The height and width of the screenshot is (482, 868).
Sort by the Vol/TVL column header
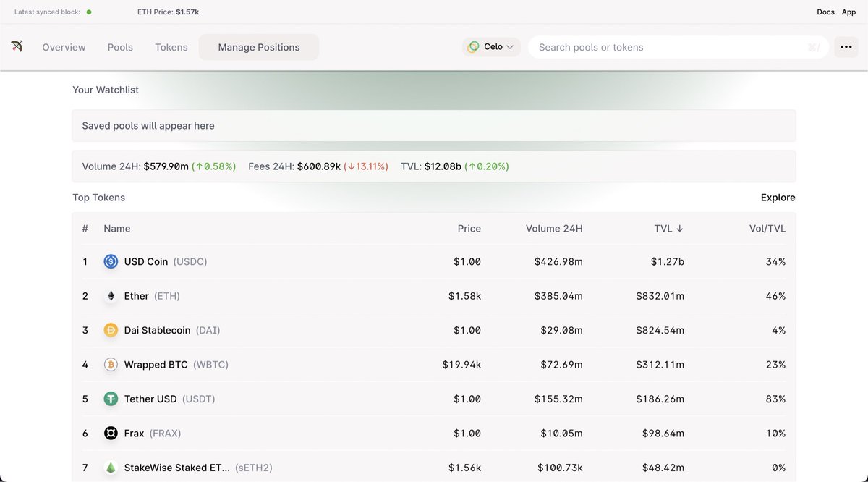pyautogui.click(x=767, y=228)
